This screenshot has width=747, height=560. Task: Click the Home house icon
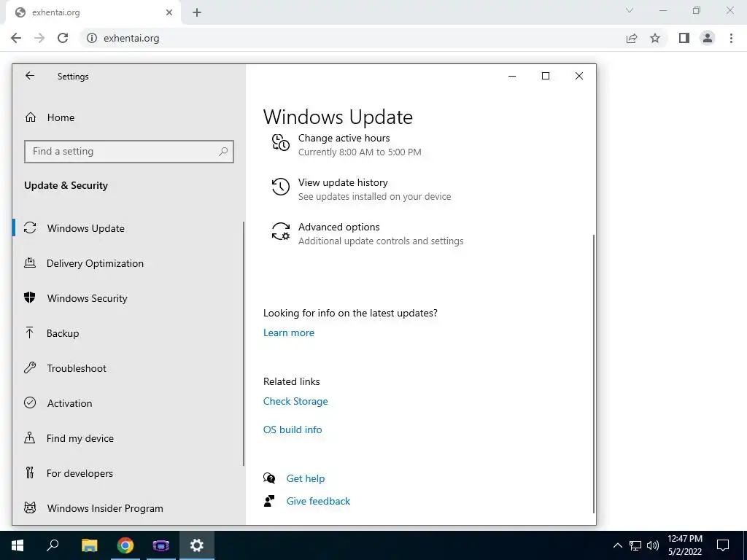(31, 117)
